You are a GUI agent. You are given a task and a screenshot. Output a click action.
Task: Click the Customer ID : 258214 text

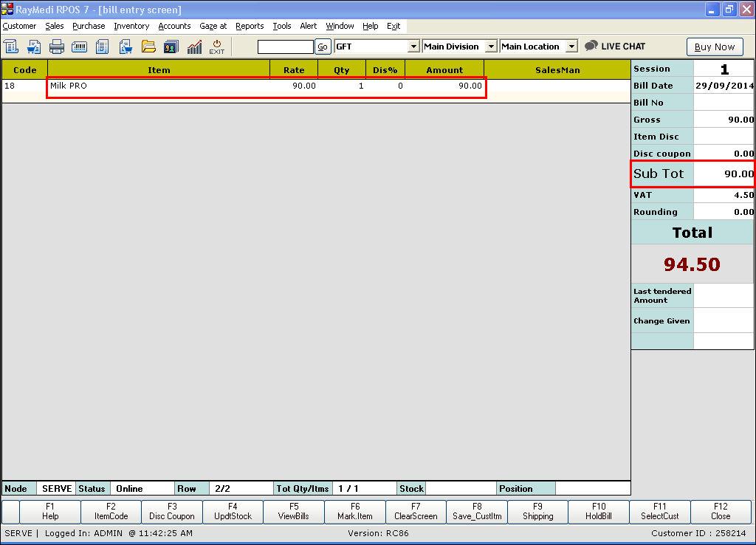(698, 533)
